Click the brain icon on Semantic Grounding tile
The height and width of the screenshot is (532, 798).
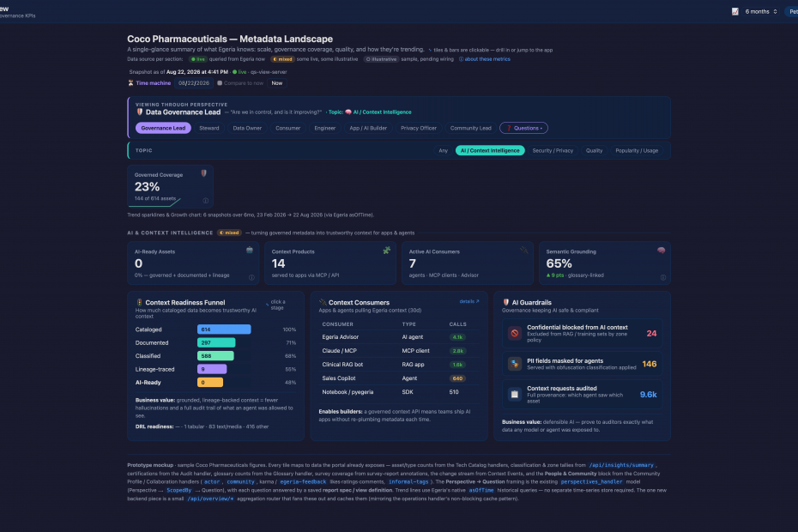point(661,250)
